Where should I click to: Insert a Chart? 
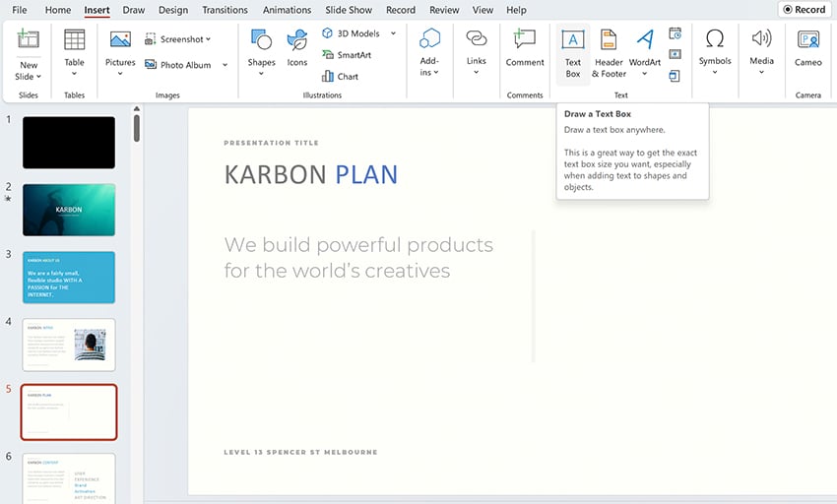click(x=341, y=76)
